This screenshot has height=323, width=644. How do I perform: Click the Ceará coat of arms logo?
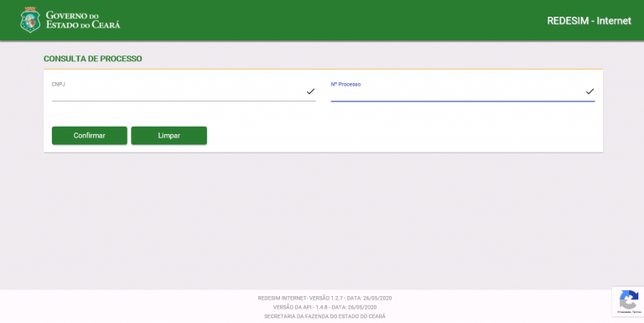pyautogui.click(x=30, y=20)
